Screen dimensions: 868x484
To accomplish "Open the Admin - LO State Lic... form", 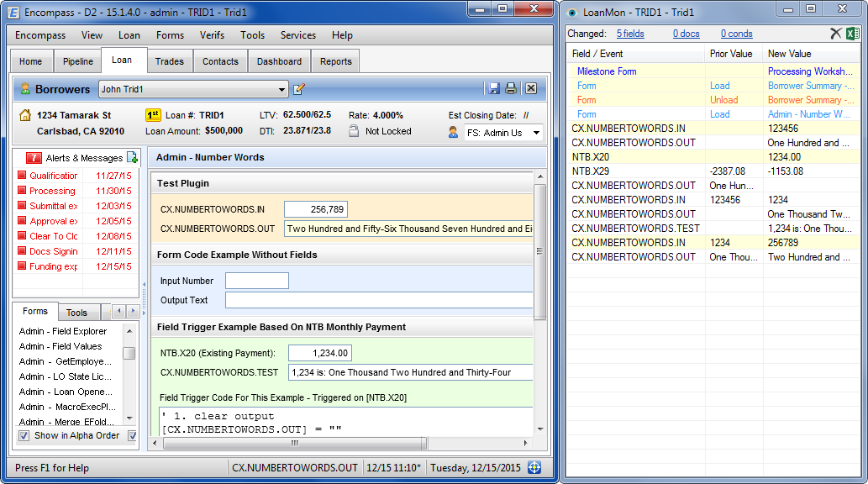I will click(x=66, y=376).
